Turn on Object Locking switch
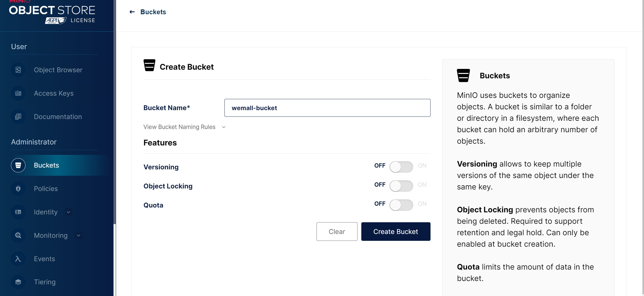The image size is (644, 296). pos(401,186)
